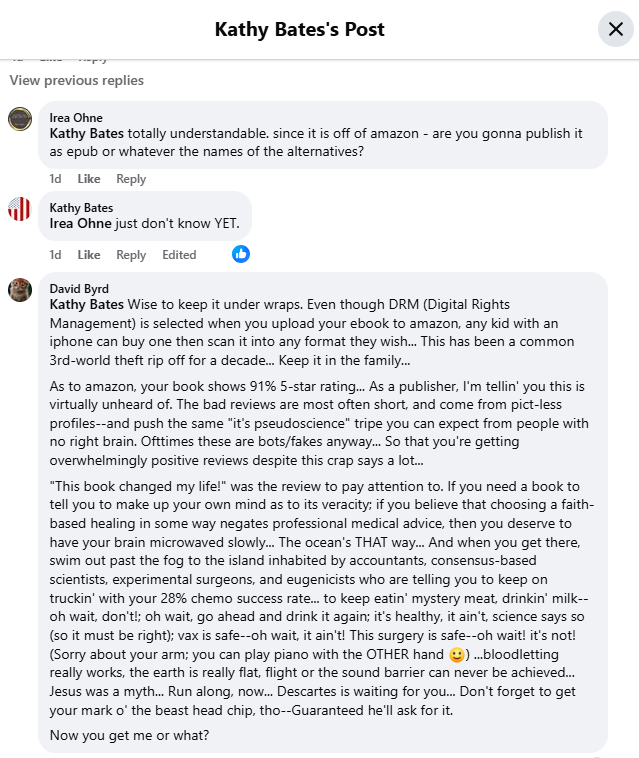Open Kathy Bates commenter name link
639x758 pixels.
pos(81,208)
